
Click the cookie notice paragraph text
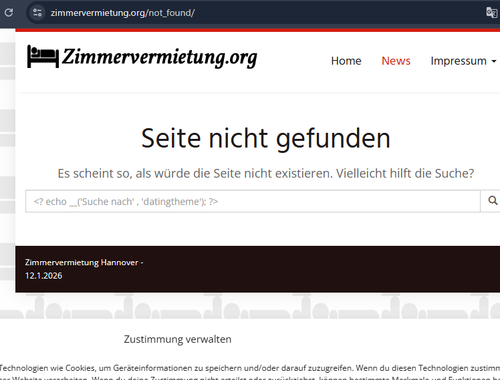(250, 373)
